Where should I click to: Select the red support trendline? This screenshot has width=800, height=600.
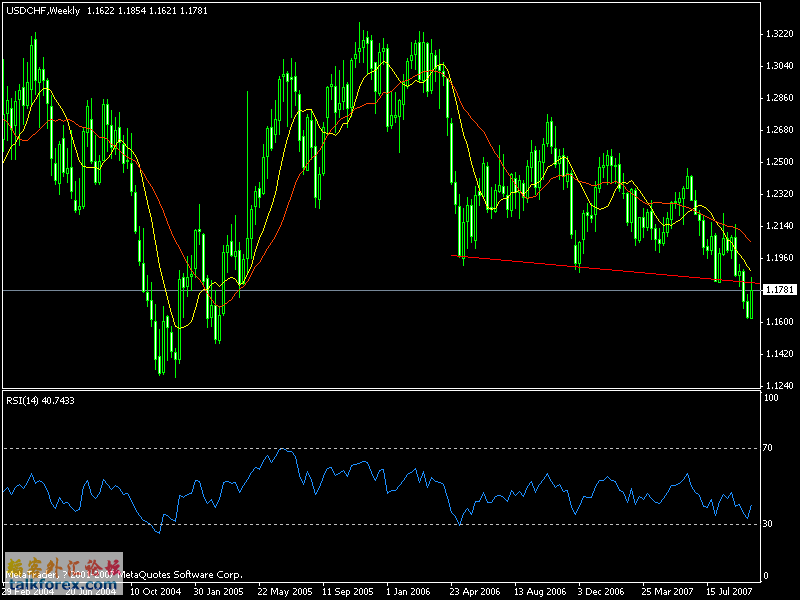pyautogui.click(x=600, y=269)
